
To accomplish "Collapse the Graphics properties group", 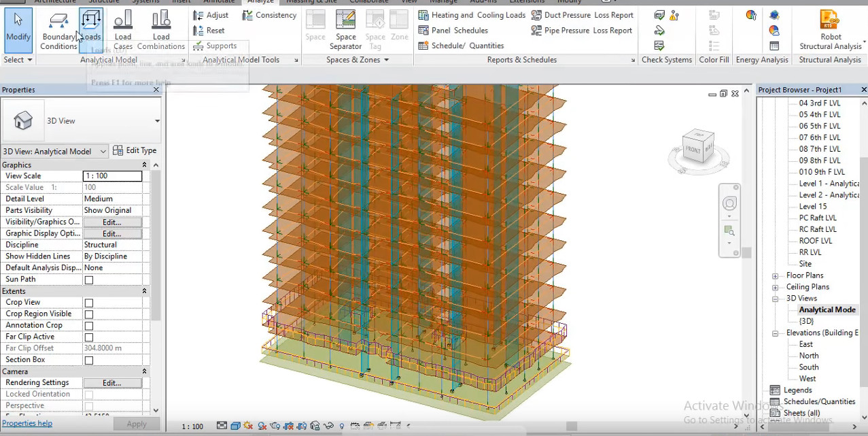I will click(x=144, y=165).
